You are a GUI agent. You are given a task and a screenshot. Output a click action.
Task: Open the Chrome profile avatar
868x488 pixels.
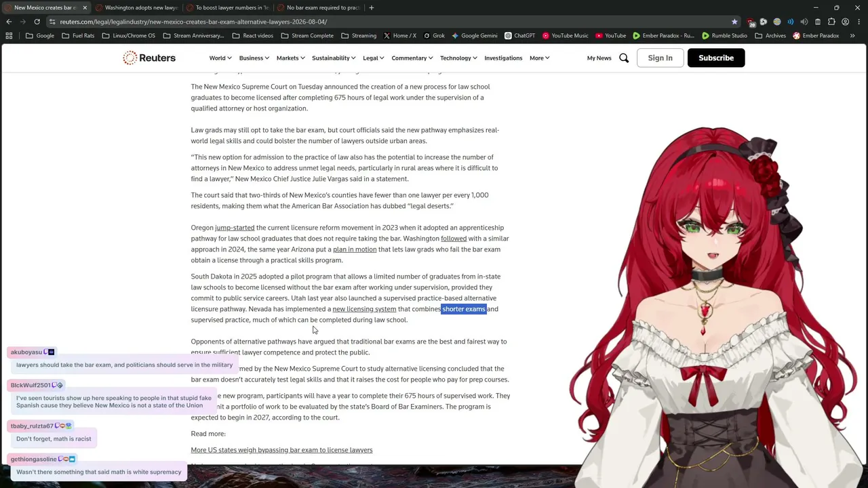click(x=845, y=22)
